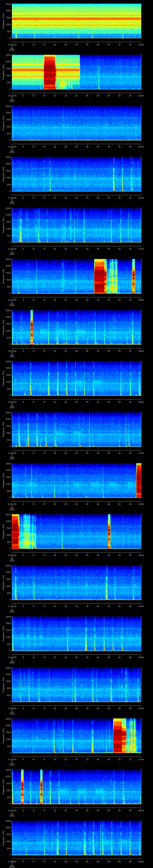Select the '26:00' end time label
This screenshot has width=153, height=868.
coord(141,198)
